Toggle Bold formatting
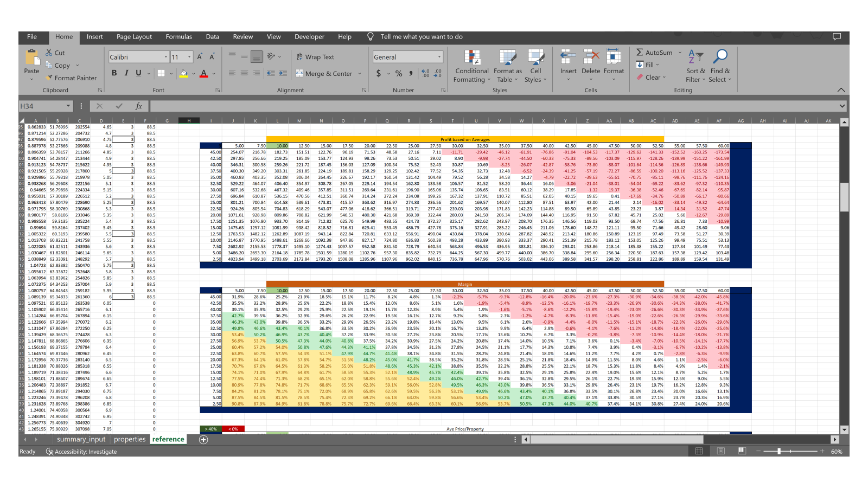Viewport: 868px width, 488px height. click(x=114, y=73)
